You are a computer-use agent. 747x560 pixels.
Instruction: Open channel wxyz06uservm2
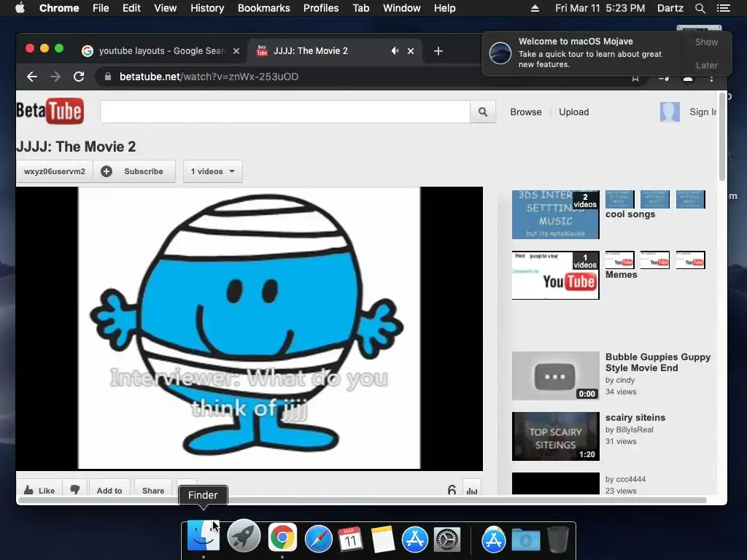pyautogui.click(x=54, y=171)
